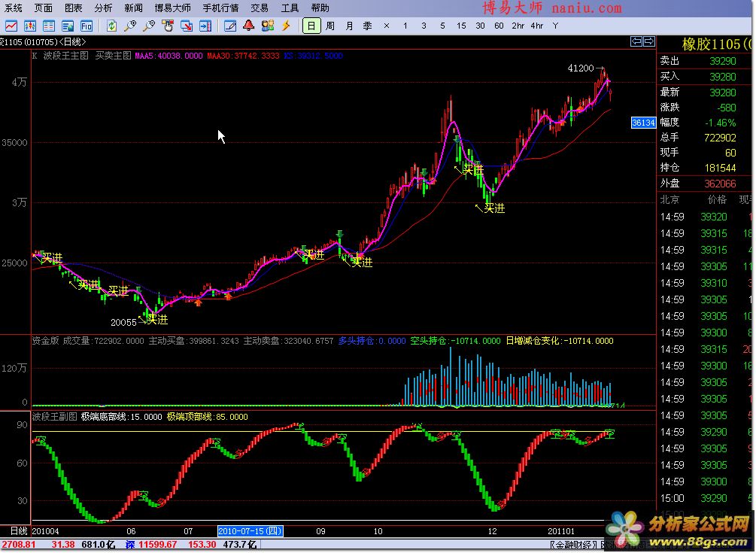The image size is (756, 553).
Task: Click the 极端顶部线:85.0000 label
Action: pos(208,417)
